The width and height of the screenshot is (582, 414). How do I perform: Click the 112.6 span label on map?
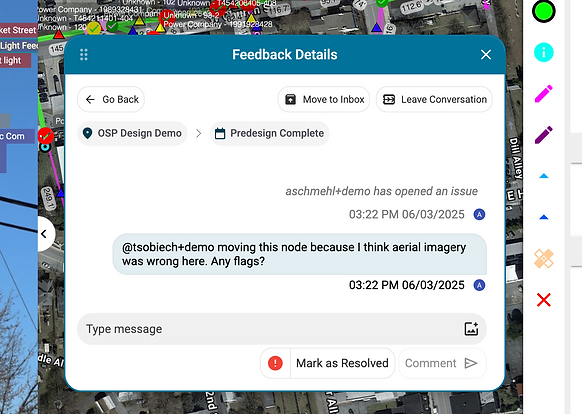point(411,7)
